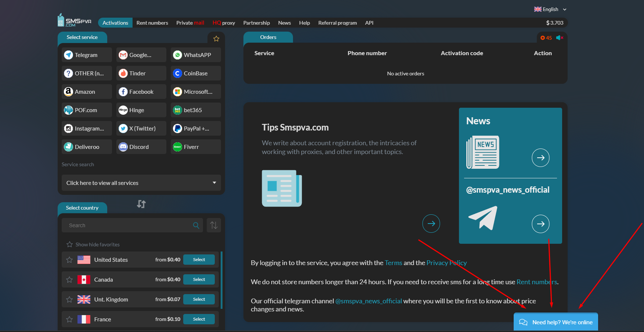Viewport: 644px width, 332px height.
Task: Sort the country list with arrows button
Action: [x=214, y=225]
